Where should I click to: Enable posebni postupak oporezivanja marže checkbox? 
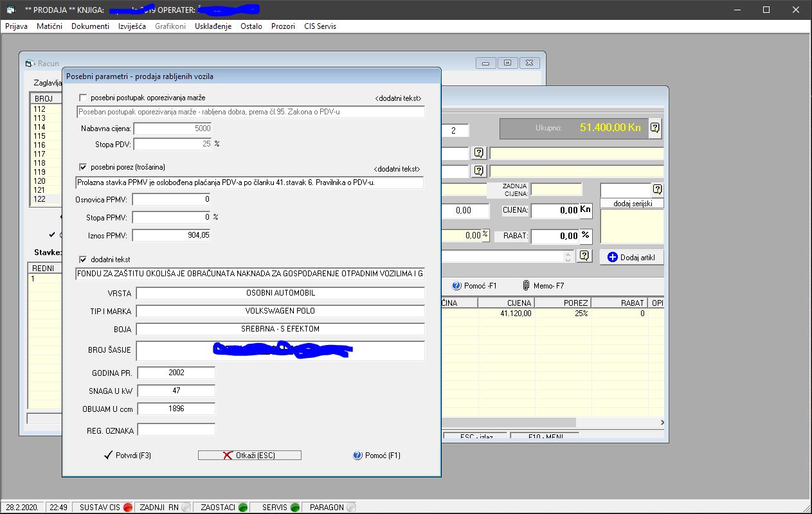point(83,98)
